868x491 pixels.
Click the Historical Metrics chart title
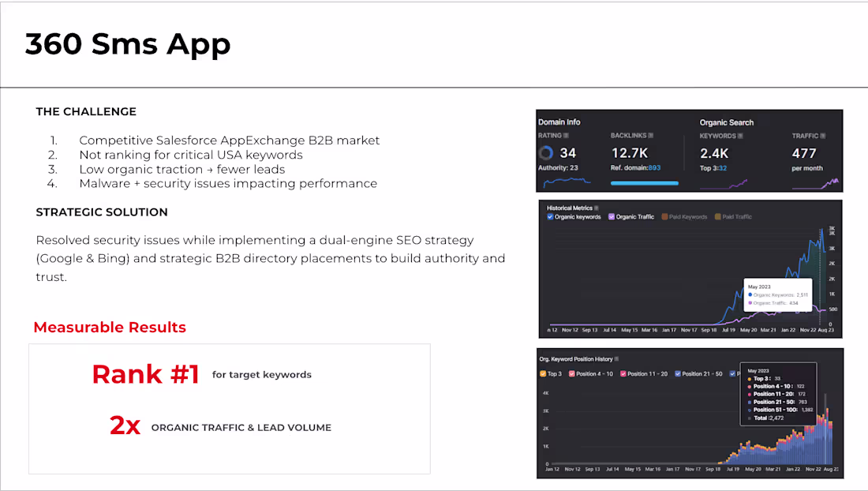coord(570,208)
